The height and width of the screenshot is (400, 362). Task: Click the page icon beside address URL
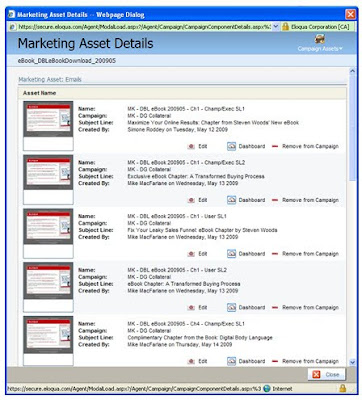(12, 27)
